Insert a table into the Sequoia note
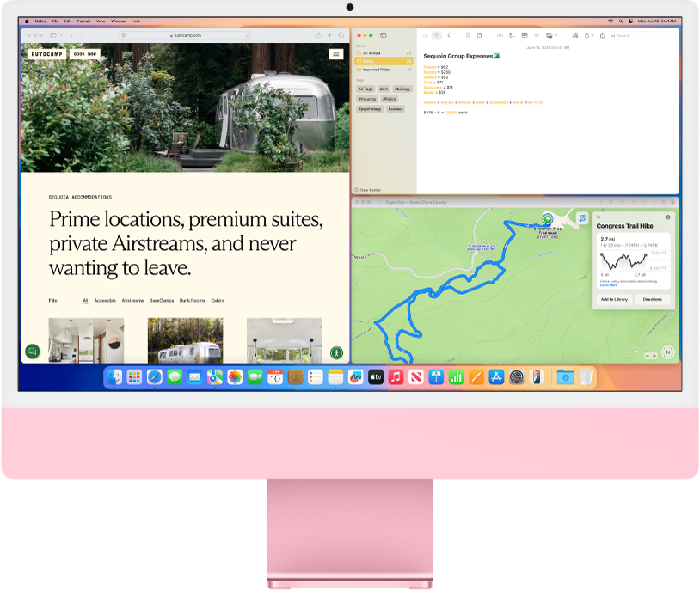 point(524,35)
